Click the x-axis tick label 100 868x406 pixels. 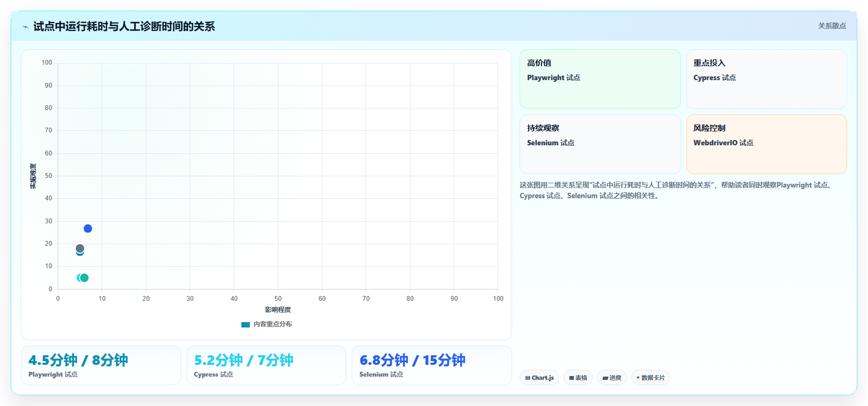point(498,299)
